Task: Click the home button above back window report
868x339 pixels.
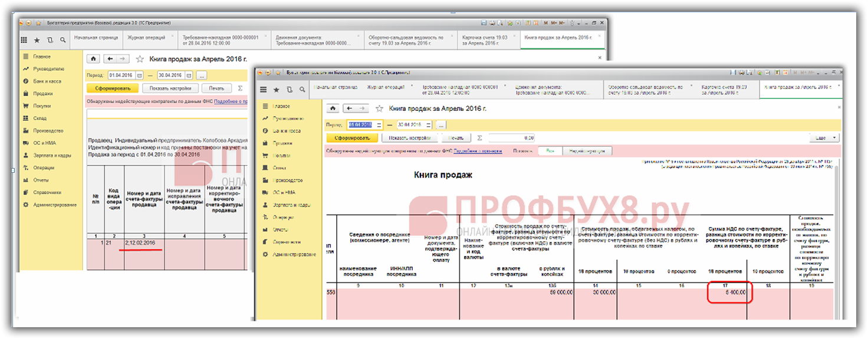Action: click(x=93, y=59)
